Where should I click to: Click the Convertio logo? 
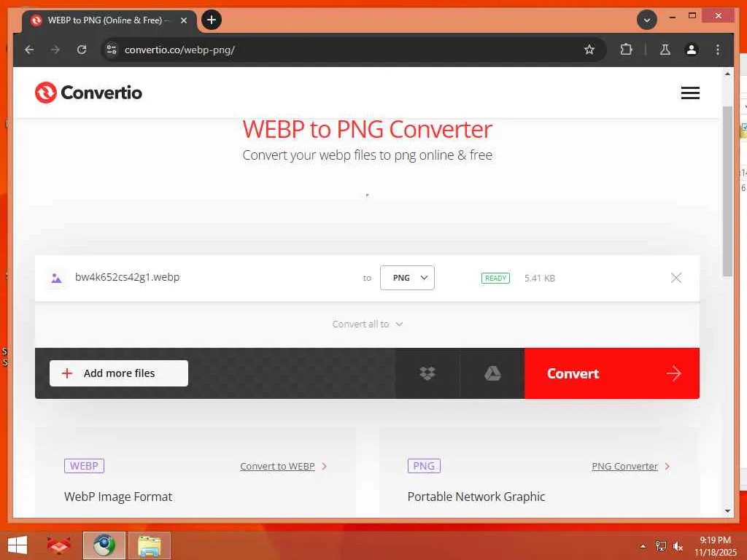[88, 93]
